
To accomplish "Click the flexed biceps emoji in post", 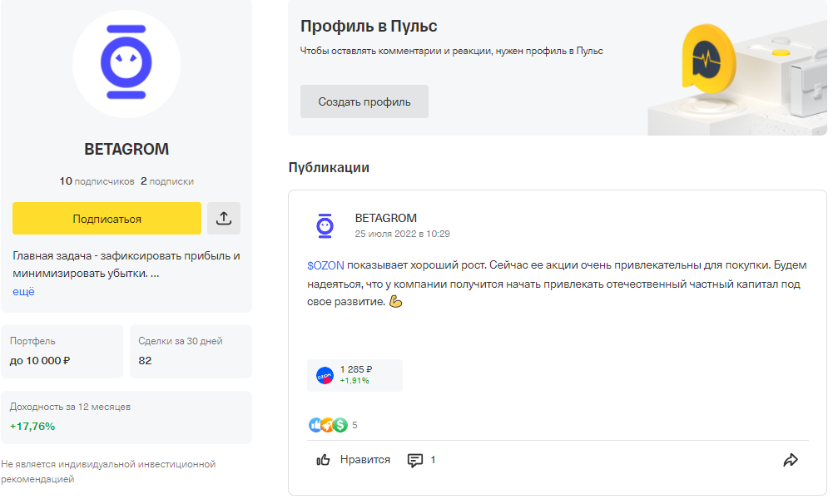I will click(x=396, y=302).
